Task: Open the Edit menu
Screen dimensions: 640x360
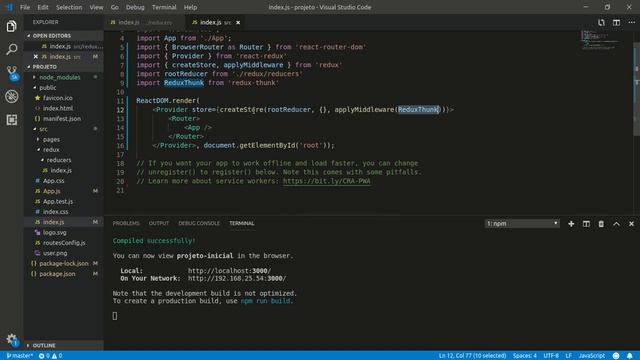Action: (43, 7)
